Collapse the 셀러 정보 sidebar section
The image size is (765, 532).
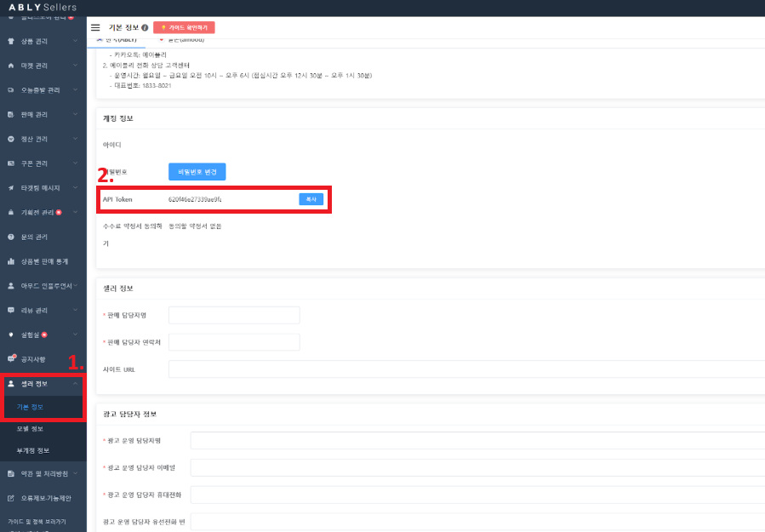[75, 384]
